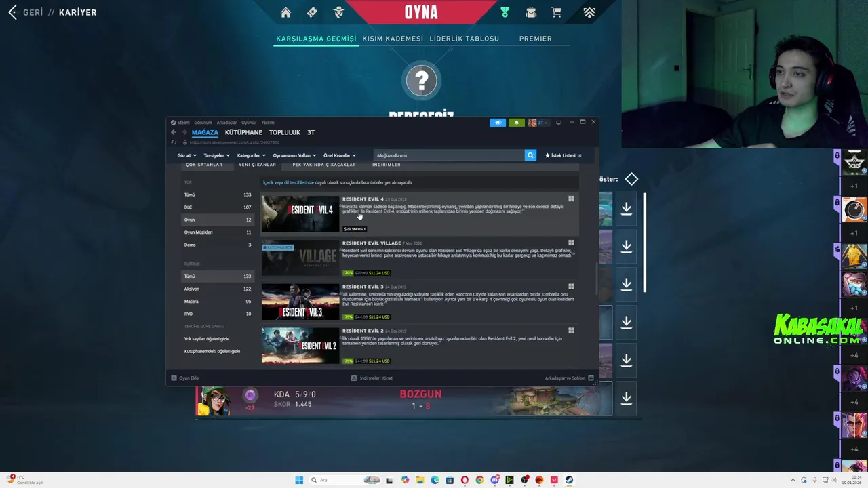Viewport: 868px width, 488px height.
Task: Click 'İçerik veya dil tercihlerinize' link
Action: [288, 182]
